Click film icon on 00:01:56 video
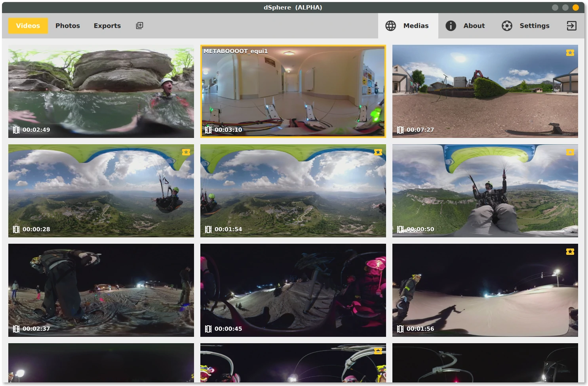Image resolution: width=588 pixels, height=386 pixels. coord(400,329)
